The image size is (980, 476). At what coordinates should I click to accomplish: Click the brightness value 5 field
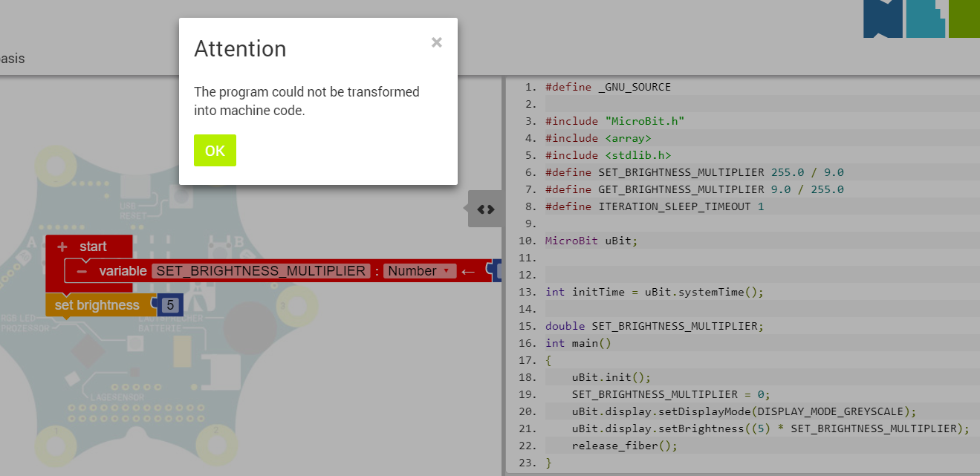pyautogui.click(x=170, y=305)
